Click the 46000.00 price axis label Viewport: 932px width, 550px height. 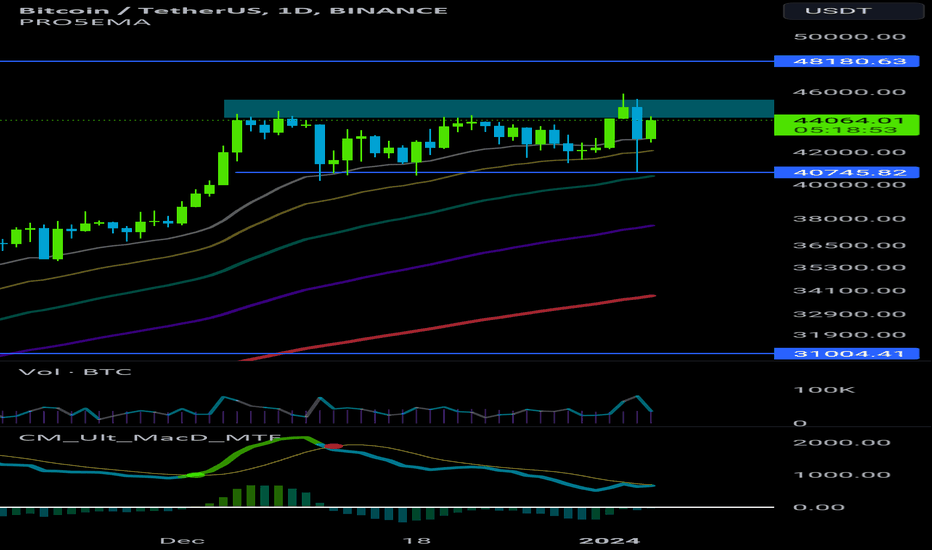point(849,92)
